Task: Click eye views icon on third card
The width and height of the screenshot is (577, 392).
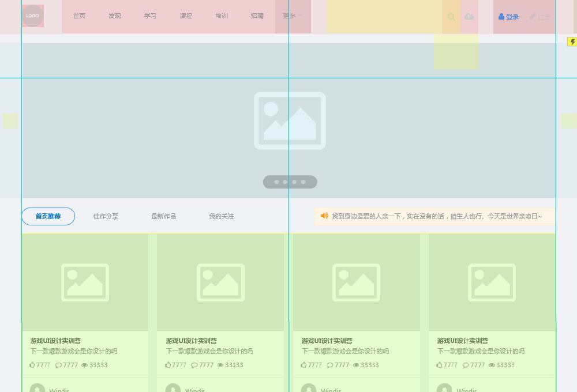Action: click(x=356, y=365)
